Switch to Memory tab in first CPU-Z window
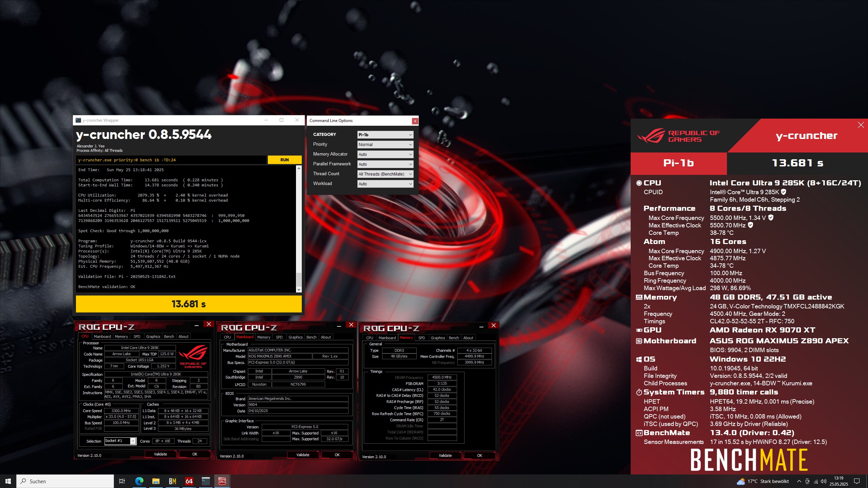This screenshot has width=868, height=488. 121,337
